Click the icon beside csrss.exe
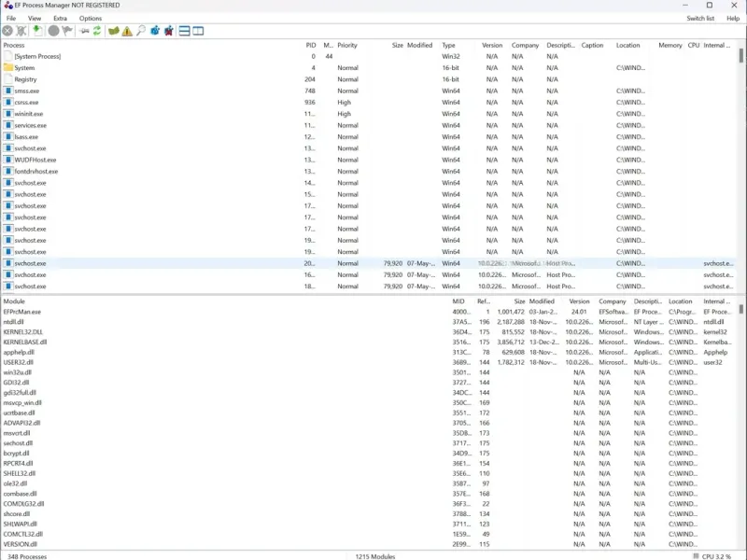 pyautogui.click(x=8, y=102)
